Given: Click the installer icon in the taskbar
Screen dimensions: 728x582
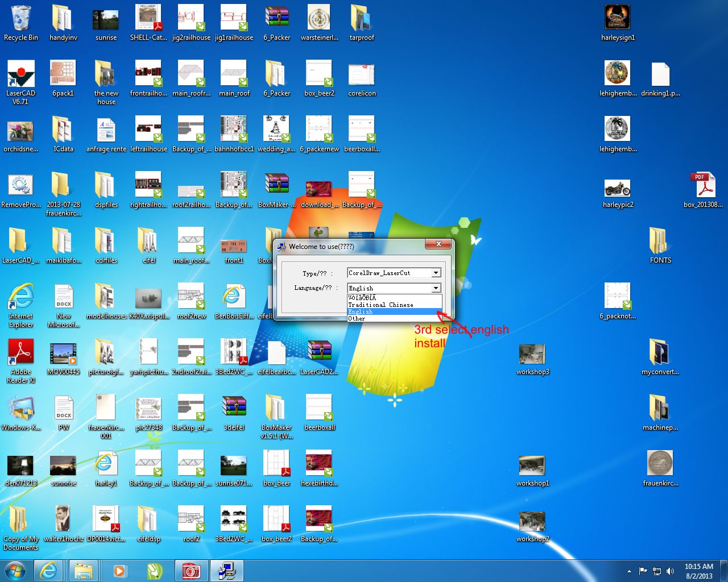Looking at the screenshot, I should [227, 570].
